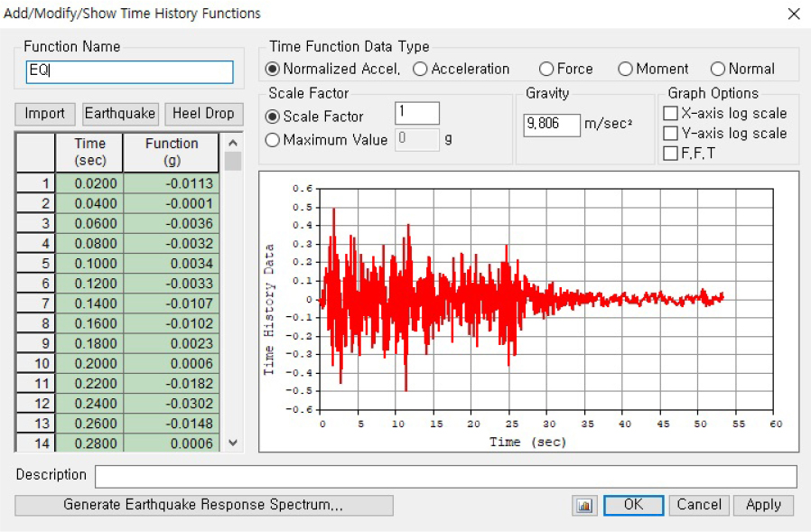
Task: Enable Y-axis log scale
Action: pyautogui.click(x=670, y=134)
